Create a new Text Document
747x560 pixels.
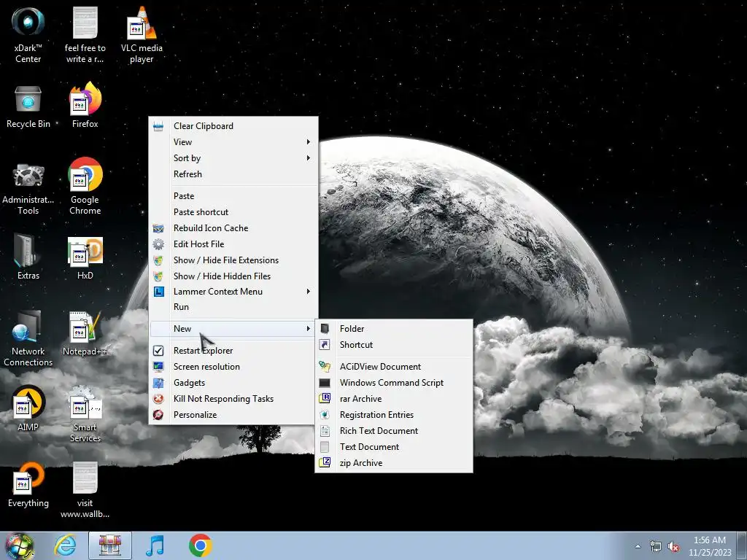click(394, 447)
